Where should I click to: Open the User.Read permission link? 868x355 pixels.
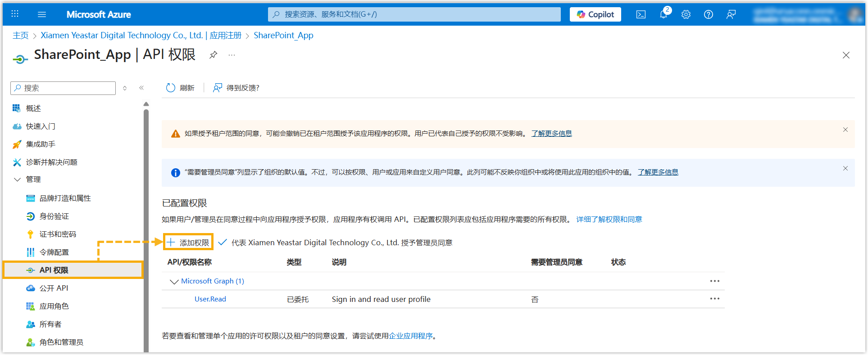[x=210, y=299]
